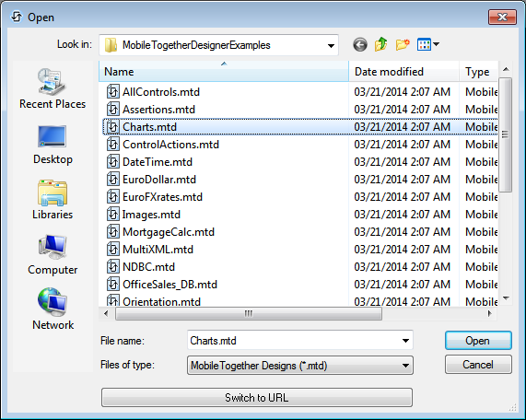Open the View Menu icon

pyautogui.click(x=427, y=44)
